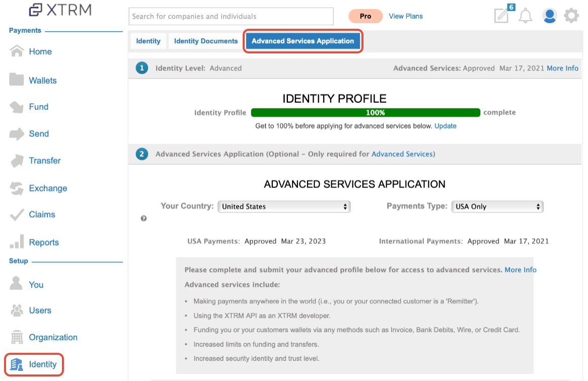This screenshot has height=381, width=588.
Task: Switch to the Identity tab
Action: (148, 41)
